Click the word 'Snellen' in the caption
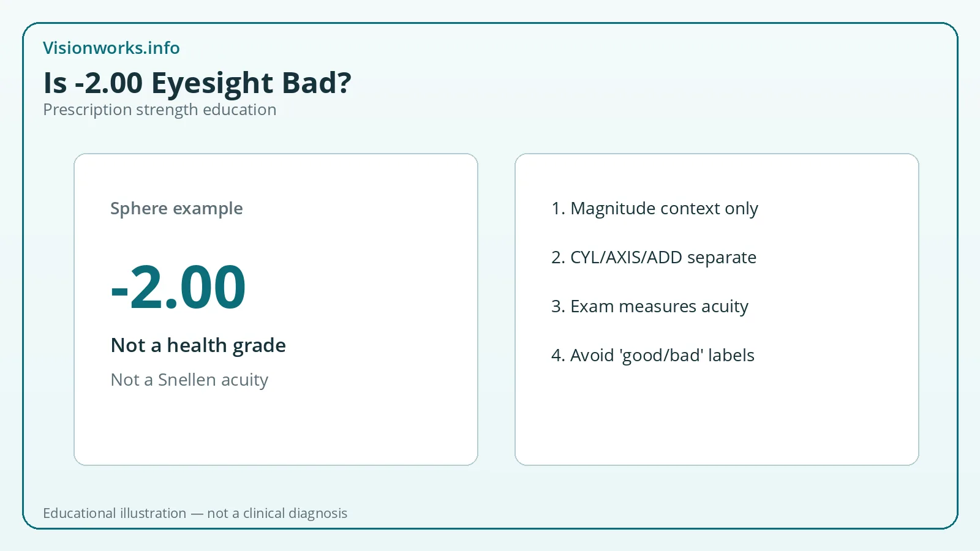Viewport: 980px width, 551px height. point(187,380)
